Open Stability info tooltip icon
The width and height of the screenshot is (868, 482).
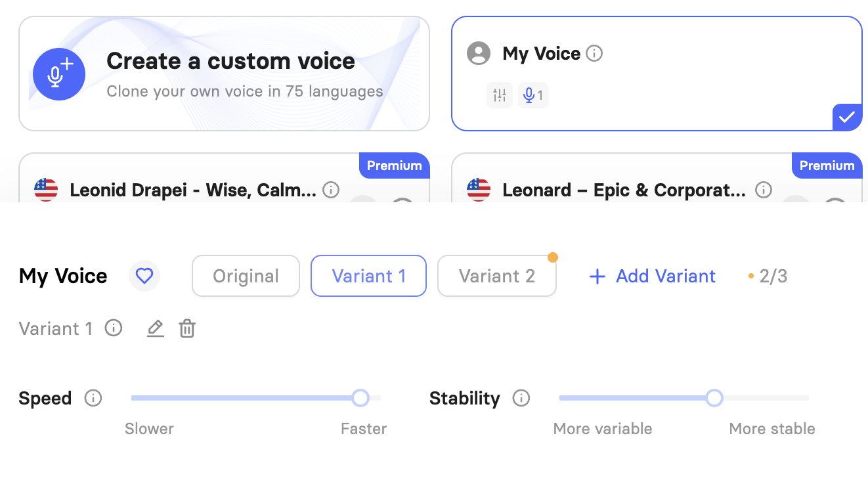point(521,398)
